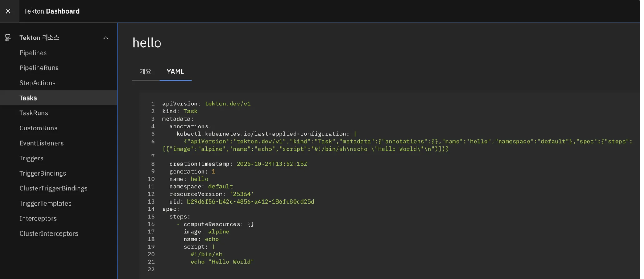Click the generation value 1

click(x=213, y=172)
